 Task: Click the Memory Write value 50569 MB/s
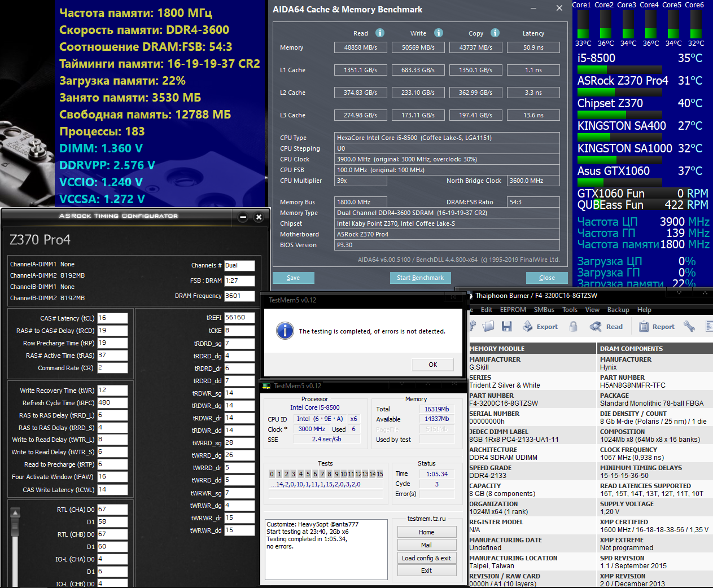[418, 47]
